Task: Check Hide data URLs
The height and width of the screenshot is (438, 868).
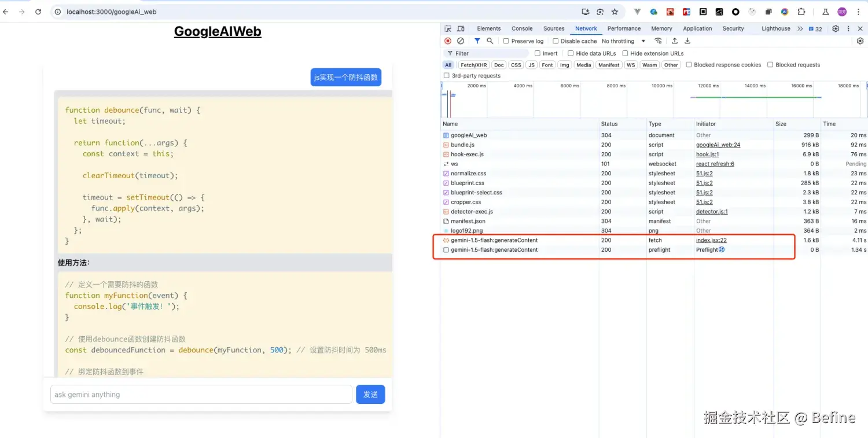Action: click(x=571, y=53)
